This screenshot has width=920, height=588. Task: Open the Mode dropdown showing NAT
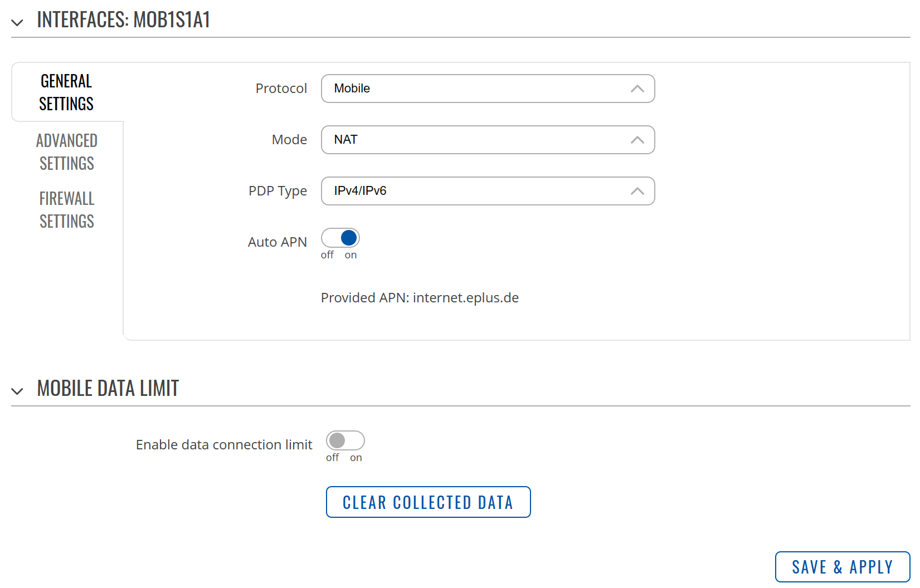(488, 140)
